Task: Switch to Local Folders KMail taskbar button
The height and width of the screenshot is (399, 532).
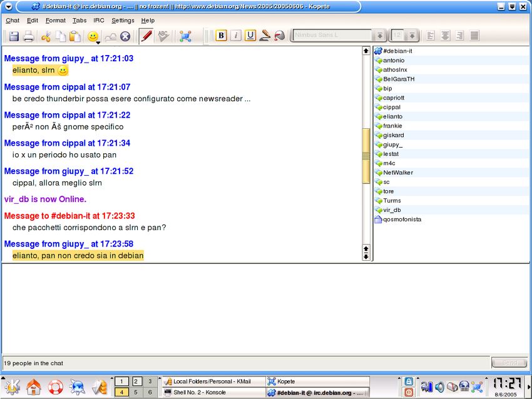Action: click(x=212, y=381)
